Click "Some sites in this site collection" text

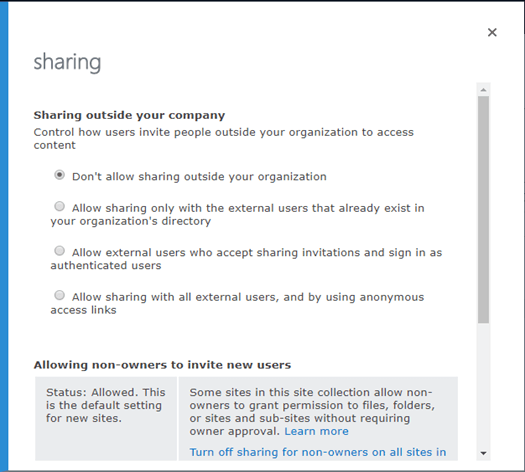click(x=312, y=411)
